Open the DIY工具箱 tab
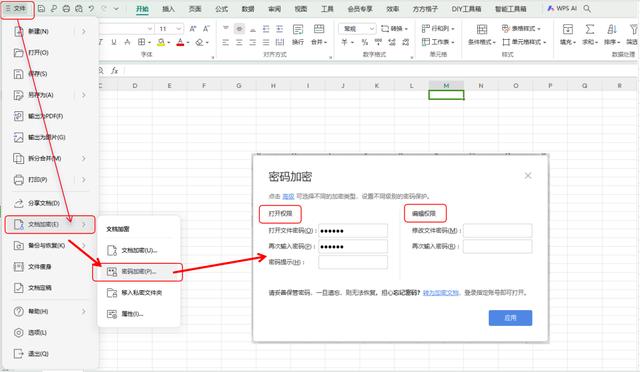This screenshot has height=372, width=640. pyautogui.click(x=466, y=9)
